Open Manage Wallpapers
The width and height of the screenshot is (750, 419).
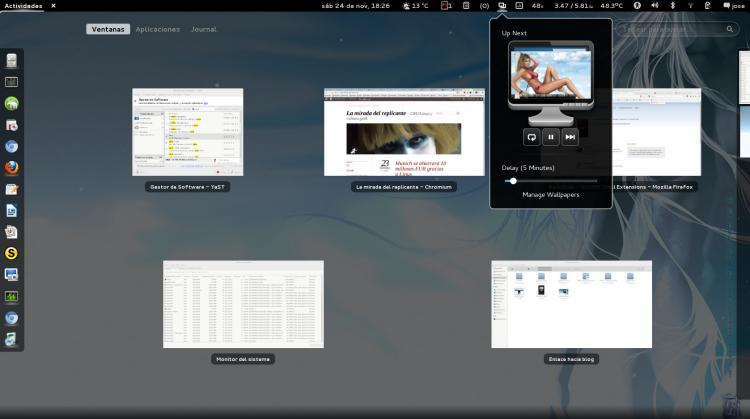[550, 195]
